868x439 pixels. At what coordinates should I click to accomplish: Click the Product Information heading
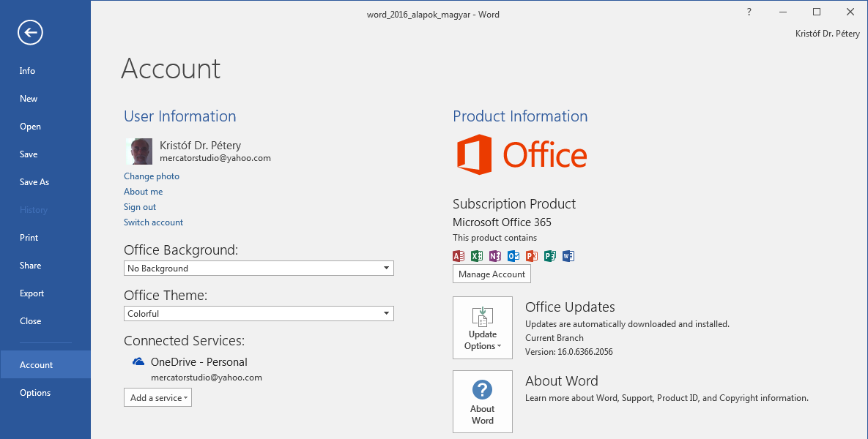point(520,116)
